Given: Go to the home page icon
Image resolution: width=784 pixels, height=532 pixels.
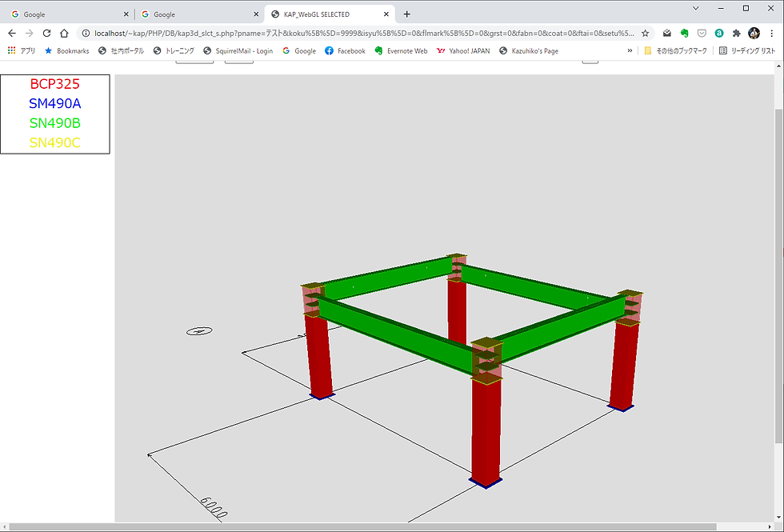Looking at the screenshot, I should 64,34.
